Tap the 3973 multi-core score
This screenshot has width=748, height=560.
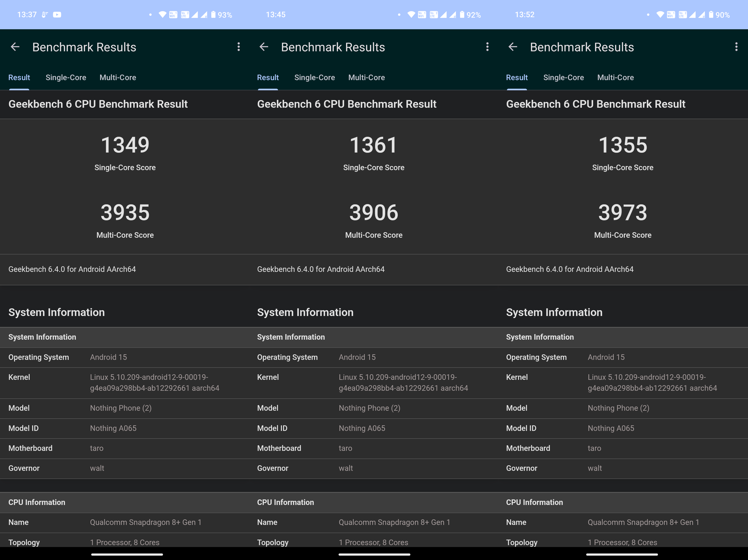point(623,213)
